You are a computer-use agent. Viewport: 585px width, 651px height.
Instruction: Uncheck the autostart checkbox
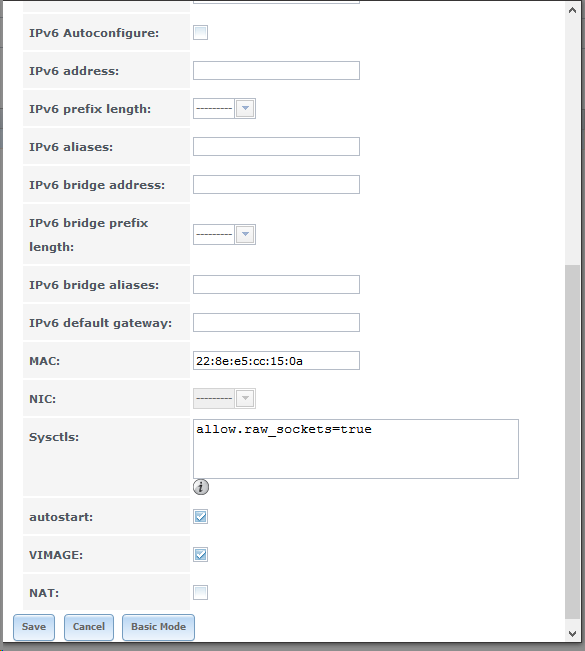[x=201, y=516]
